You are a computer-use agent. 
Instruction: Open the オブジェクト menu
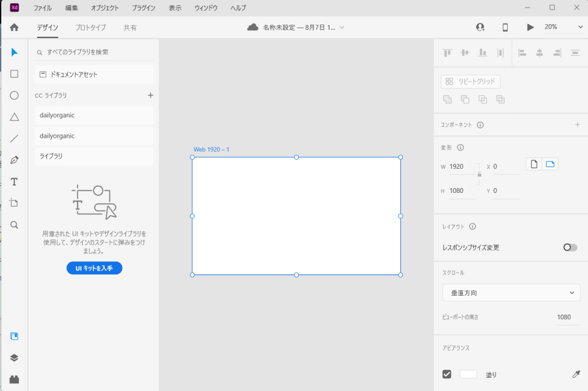tap(105, 8)
